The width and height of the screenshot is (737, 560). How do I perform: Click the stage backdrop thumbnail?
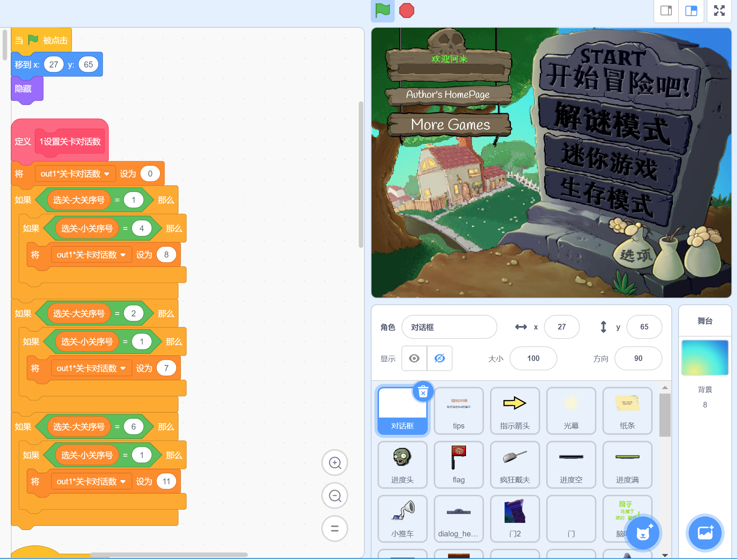pyautogui.click(x=705, y=358)
